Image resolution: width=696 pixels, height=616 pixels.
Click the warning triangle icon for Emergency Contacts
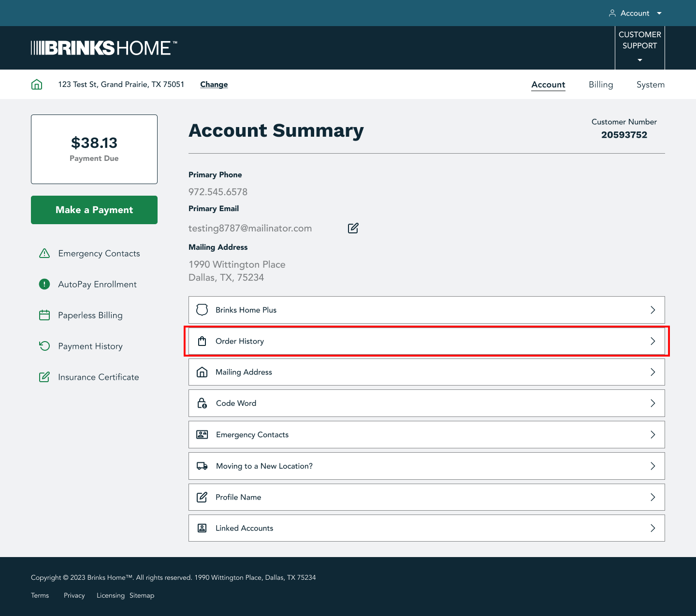[44, 253]
